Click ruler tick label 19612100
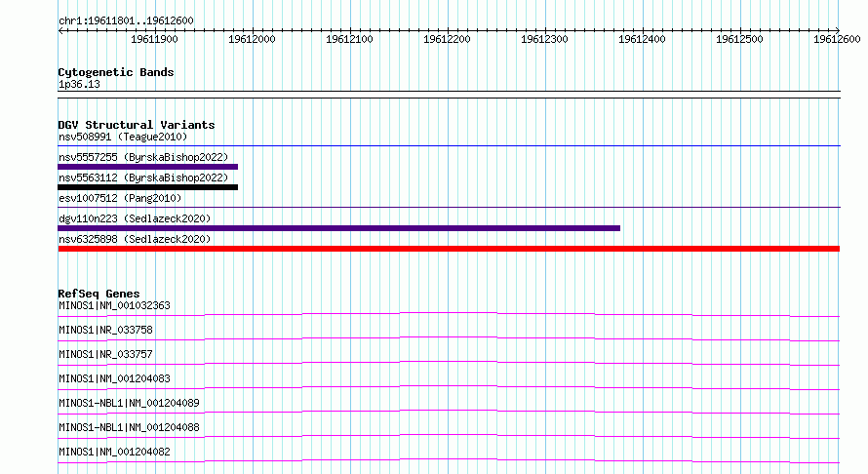This screenshot has height=474, width=868. coord(349,39)
